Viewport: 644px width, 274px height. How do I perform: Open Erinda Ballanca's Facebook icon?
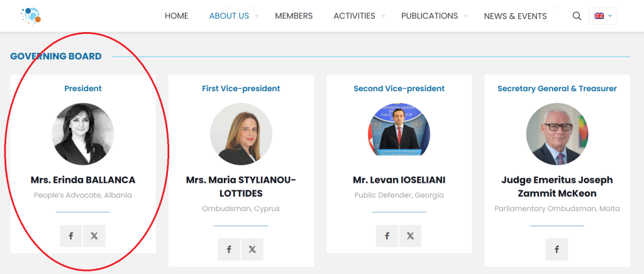pyautogui.click(x=71, y=236)
